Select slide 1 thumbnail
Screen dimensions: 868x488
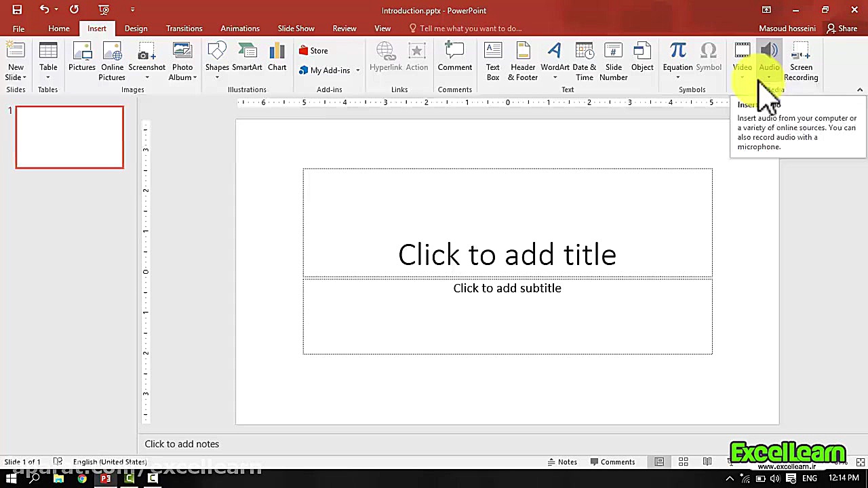coord(70,137)
